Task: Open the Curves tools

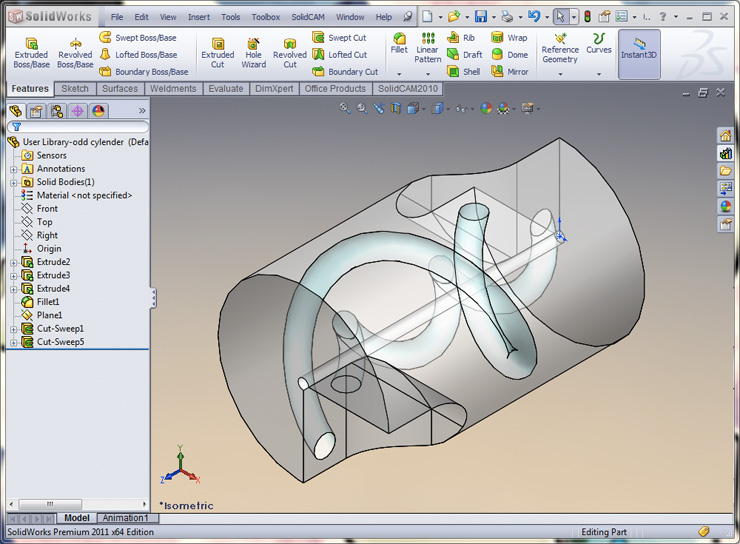Action: pyautogui.click(x=599, y=43)
